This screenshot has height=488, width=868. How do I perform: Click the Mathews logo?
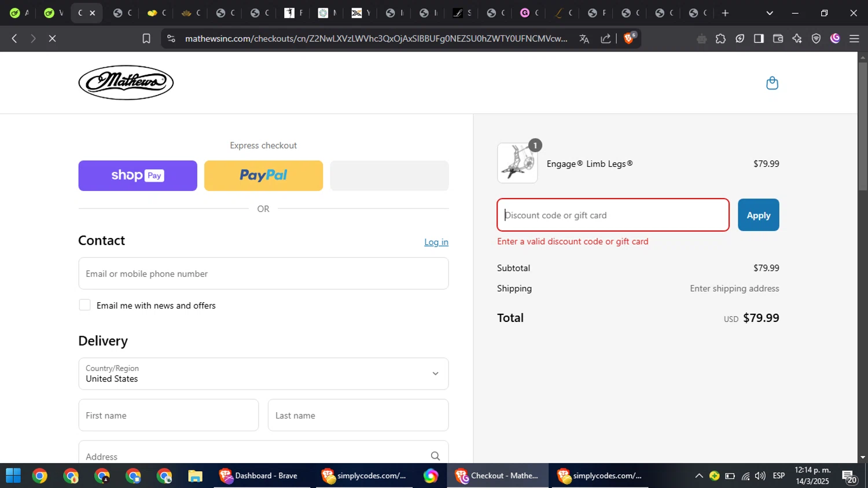[x=126, y=83]
